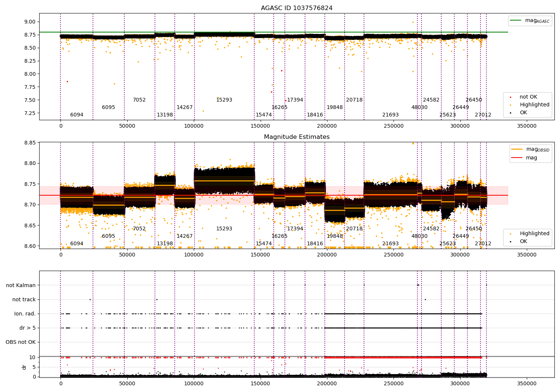Click the red line sample beside 'mag' legend
The width and height of the screenshot is (560, 392).
click(517, 158)
